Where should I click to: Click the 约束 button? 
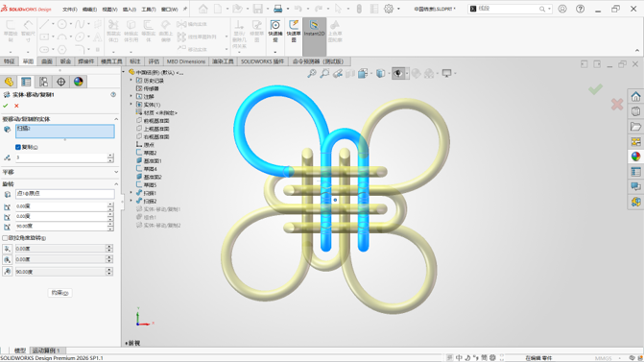pos(60,293)
